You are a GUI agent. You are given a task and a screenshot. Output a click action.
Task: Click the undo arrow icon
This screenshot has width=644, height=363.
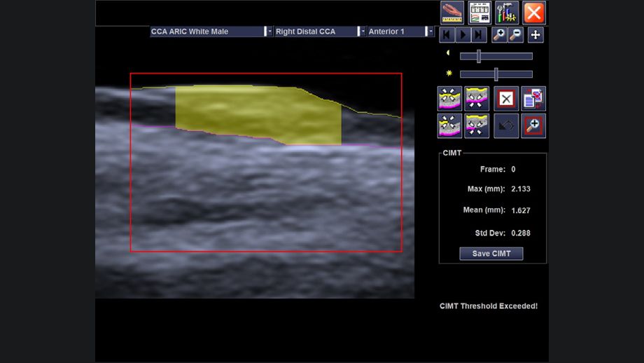pyautogui.click(x=506, y=126)
